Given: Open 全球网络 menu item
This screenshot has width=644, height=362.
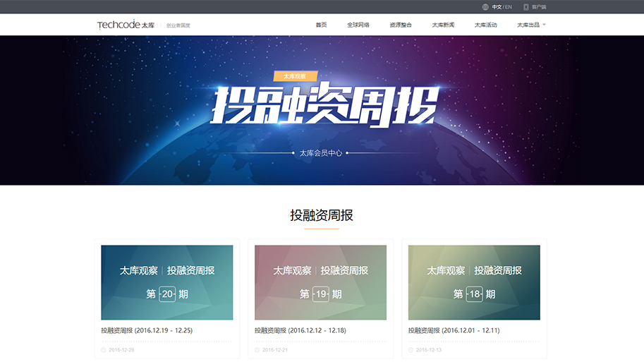Looking at the screenshot, I should pos(358,25).
